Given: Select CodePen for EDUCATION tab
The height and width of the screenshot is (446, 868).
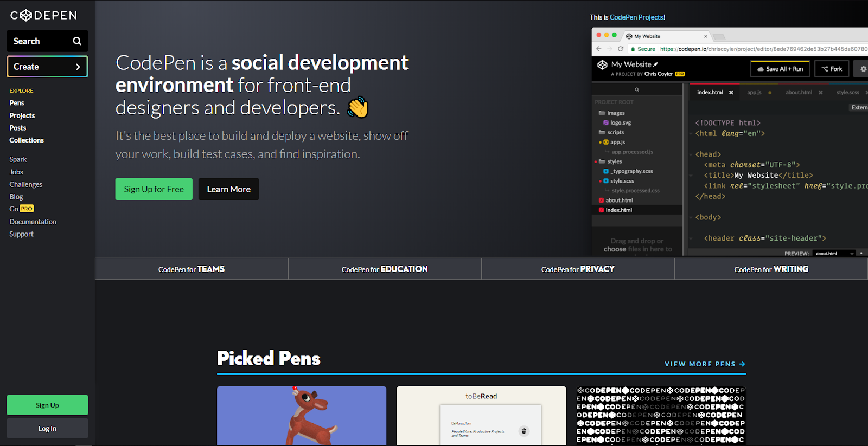Looking at the screenshot, I should click(385, 269).
